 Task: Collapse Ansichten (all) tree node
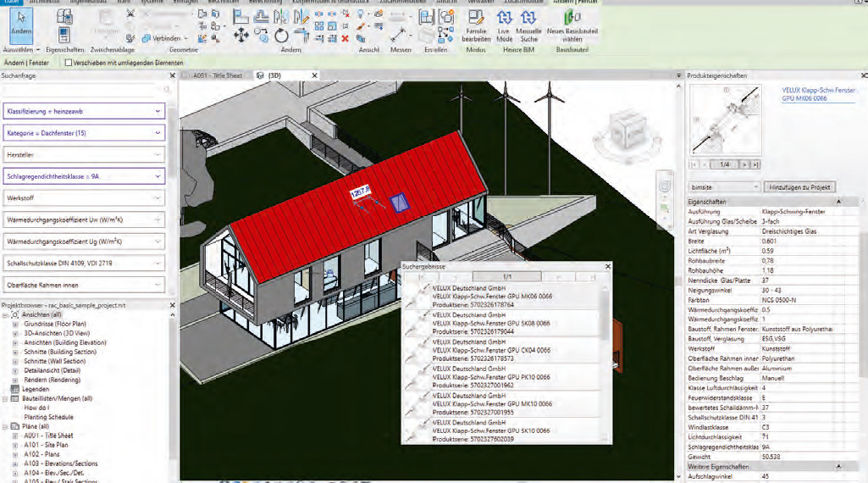[x=5, y=314]
